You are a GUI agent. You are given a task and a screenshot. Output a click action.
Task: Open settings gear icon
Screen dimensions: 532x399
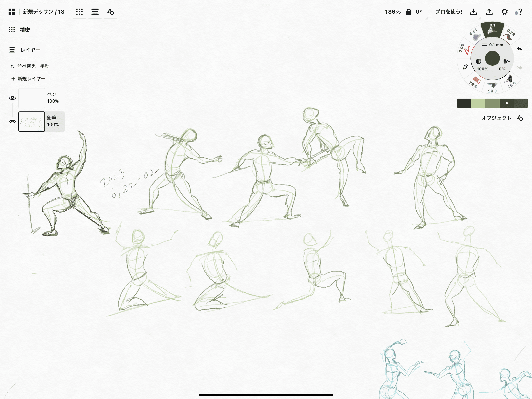point(505,12)
